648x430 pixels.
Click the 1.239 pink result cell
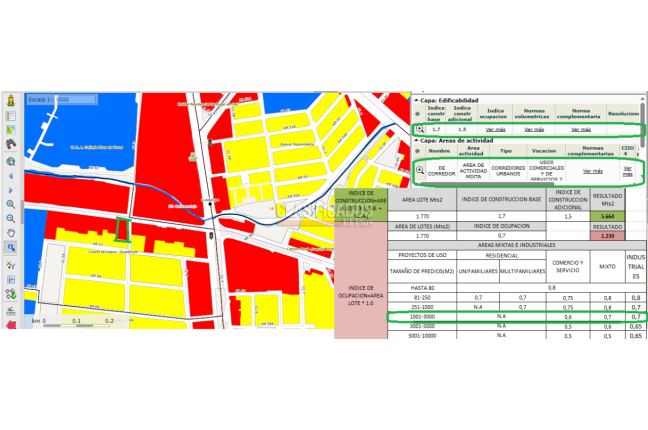(x=608, y=236)
